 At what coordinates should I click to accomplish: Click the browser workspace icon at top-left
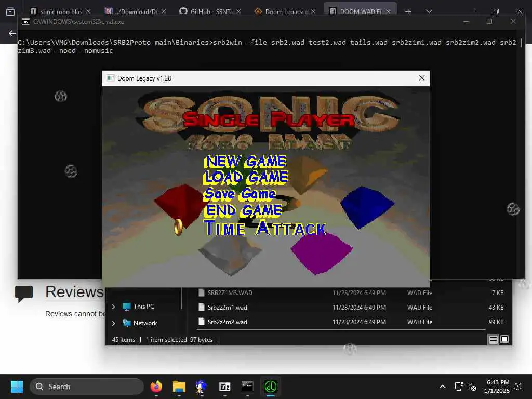10,11
